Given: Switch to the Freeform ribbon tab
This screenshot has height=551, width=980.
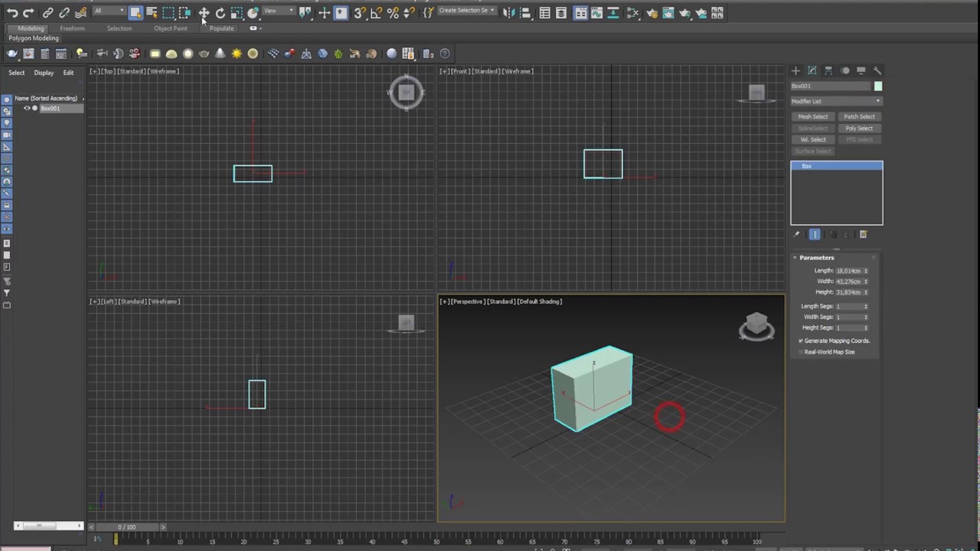Looking at the screenshot, I should pyautogui.click(x=72, y=28).
